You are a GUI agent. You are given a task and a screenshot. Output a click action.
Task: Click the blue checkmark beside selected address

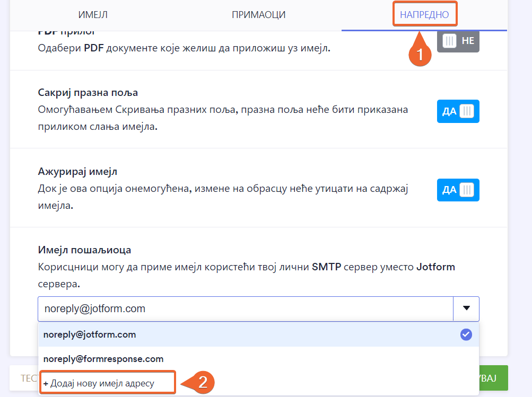[x=466, y=334]
